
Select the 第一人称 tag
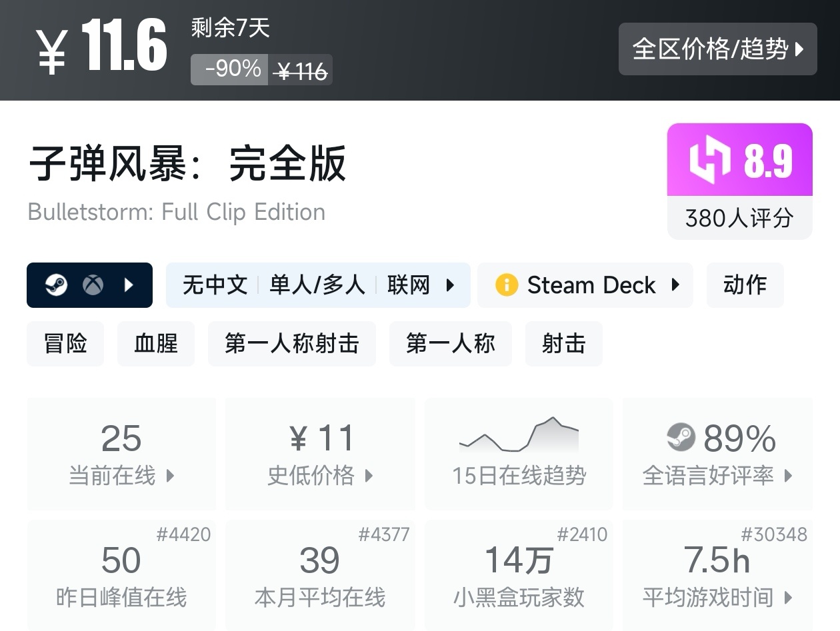tap(451, 344)
